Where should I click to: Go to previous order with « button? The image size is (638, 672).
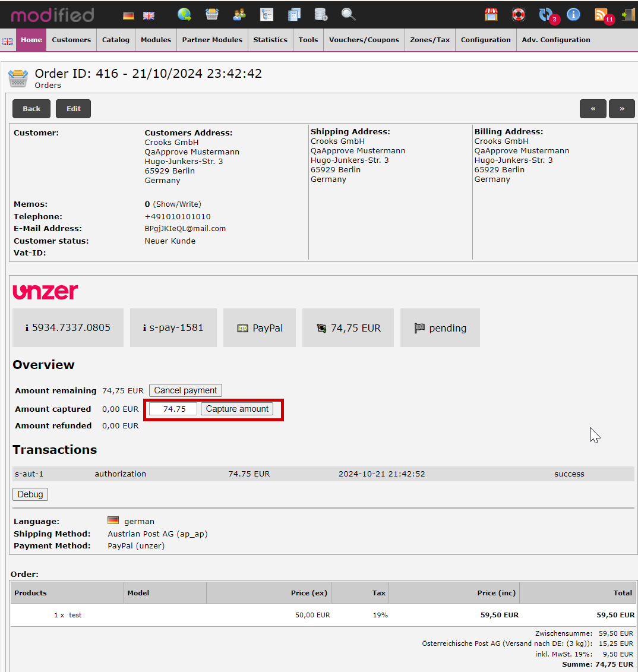coord(593,109)
